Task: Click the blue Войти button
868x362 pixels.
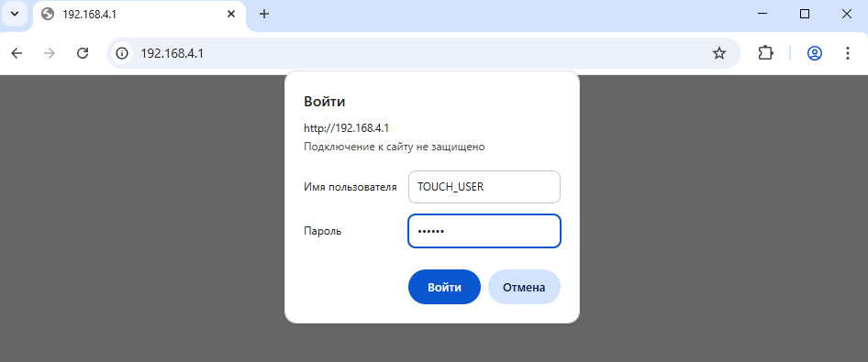Action: 444,287
